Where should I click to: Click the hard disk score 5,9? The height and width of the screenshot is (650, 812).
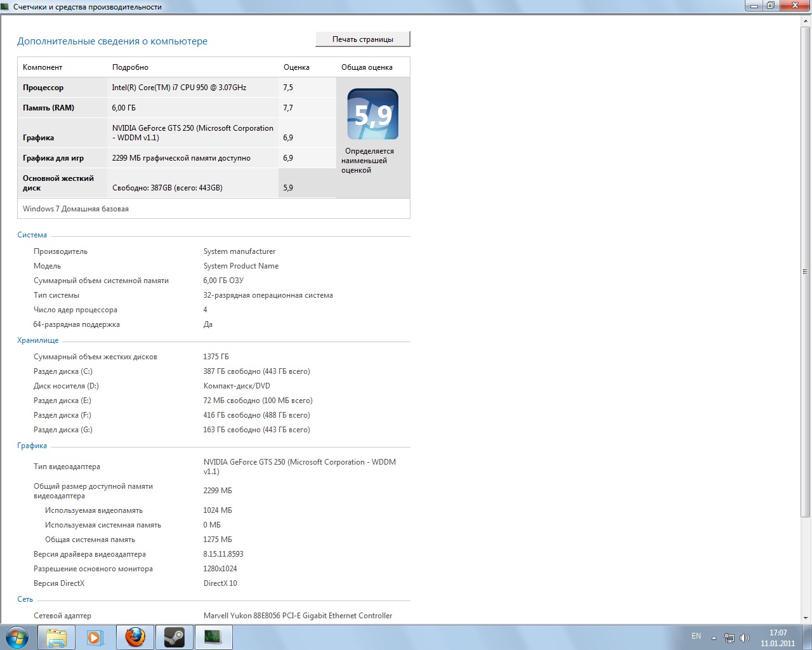click(x=288, y=188)
